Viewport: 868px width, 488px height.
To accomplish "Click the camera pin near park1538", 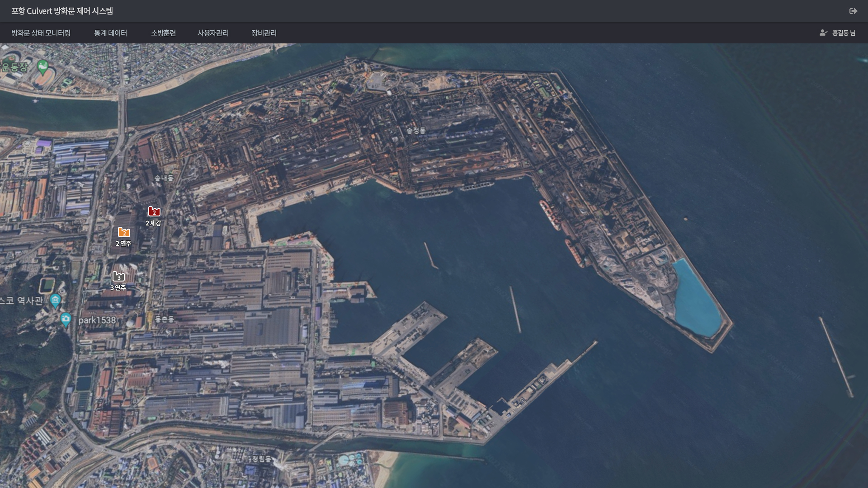I will 66,319.
